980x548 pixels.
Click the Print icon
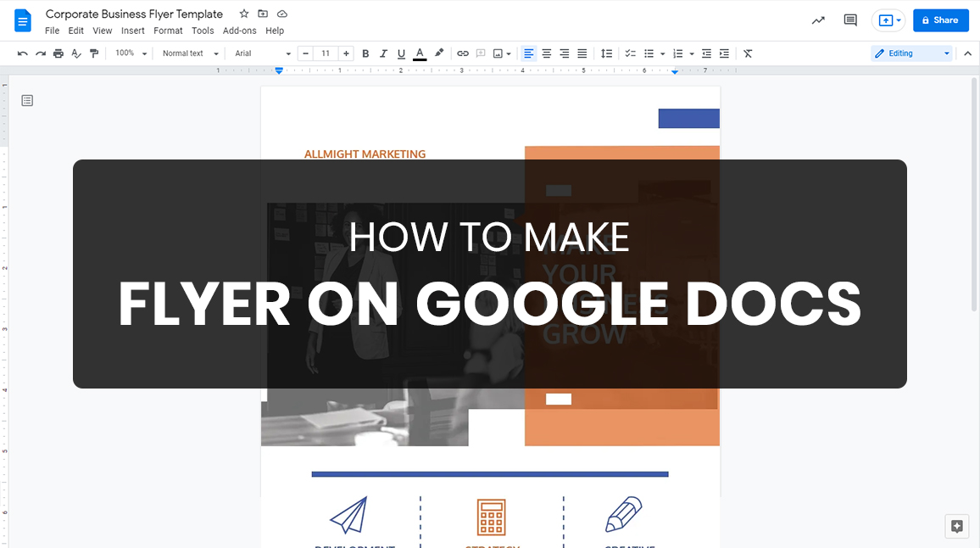[58, 53]
